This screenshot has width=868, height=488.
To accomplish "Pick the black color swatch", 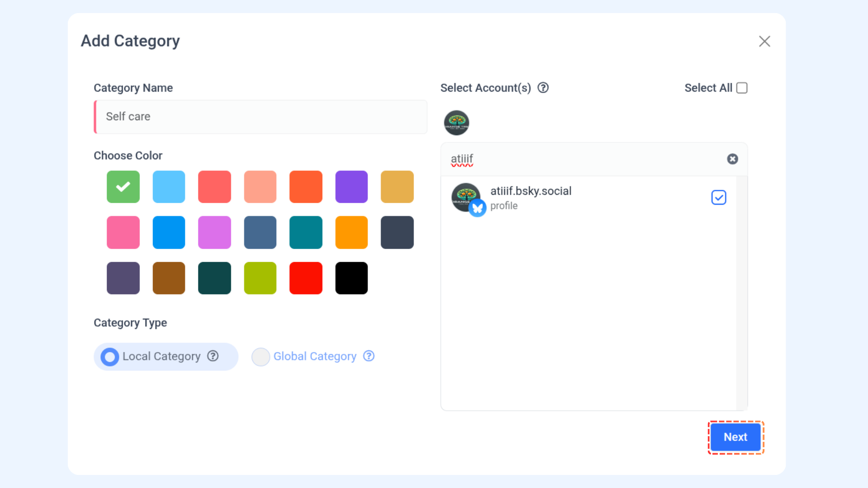I will pos(351,278).
